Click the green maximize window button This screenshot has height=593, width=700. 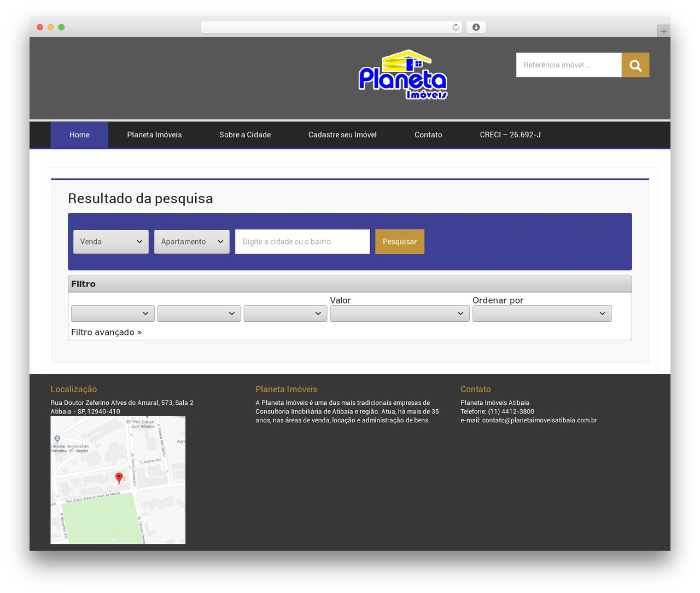61,27
